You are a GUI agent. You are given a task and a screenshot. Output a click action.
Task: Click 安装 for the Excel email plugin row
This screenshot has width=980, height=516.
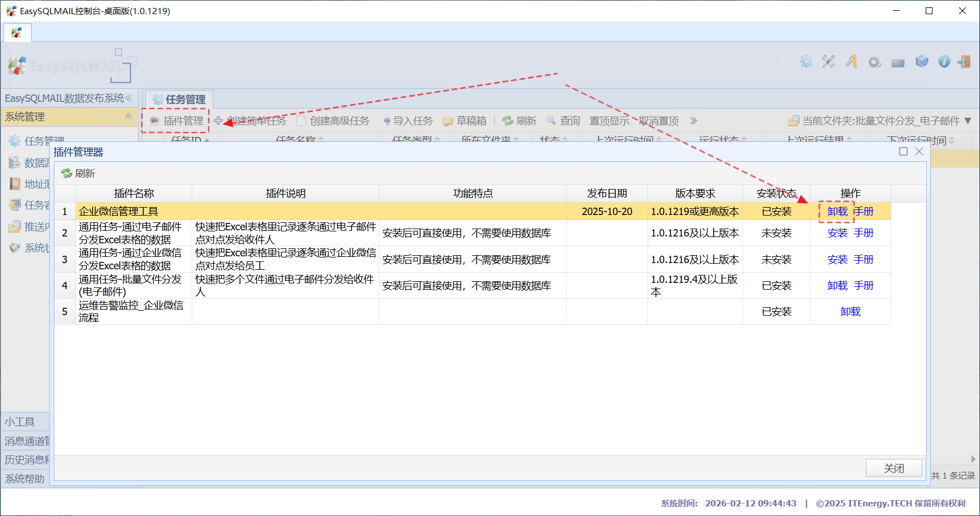point(837,233)
